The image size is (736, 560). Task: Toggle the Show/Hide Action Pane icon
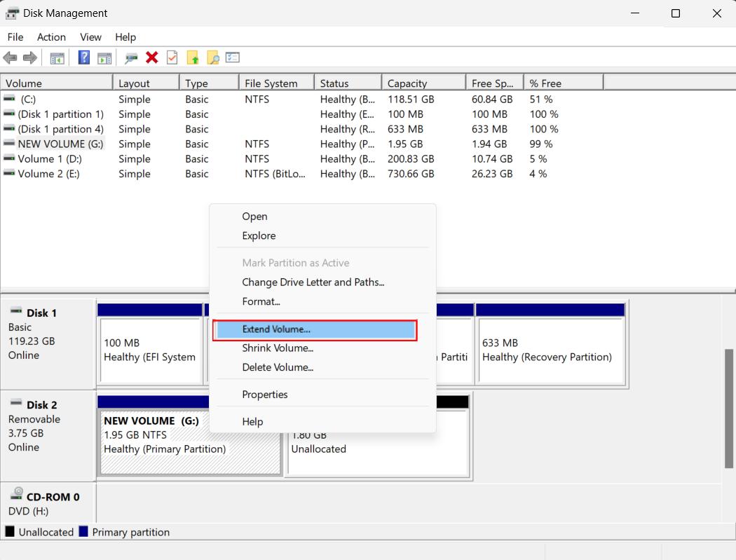tap(106, 57)
